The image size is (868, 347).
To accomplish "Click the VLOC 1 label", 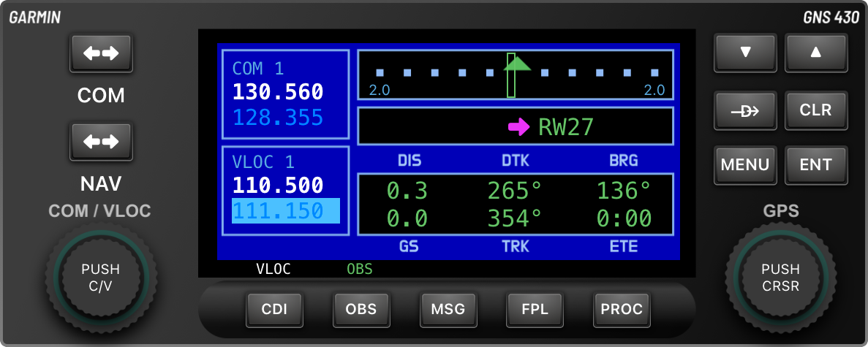I will [x=263, y=162].
